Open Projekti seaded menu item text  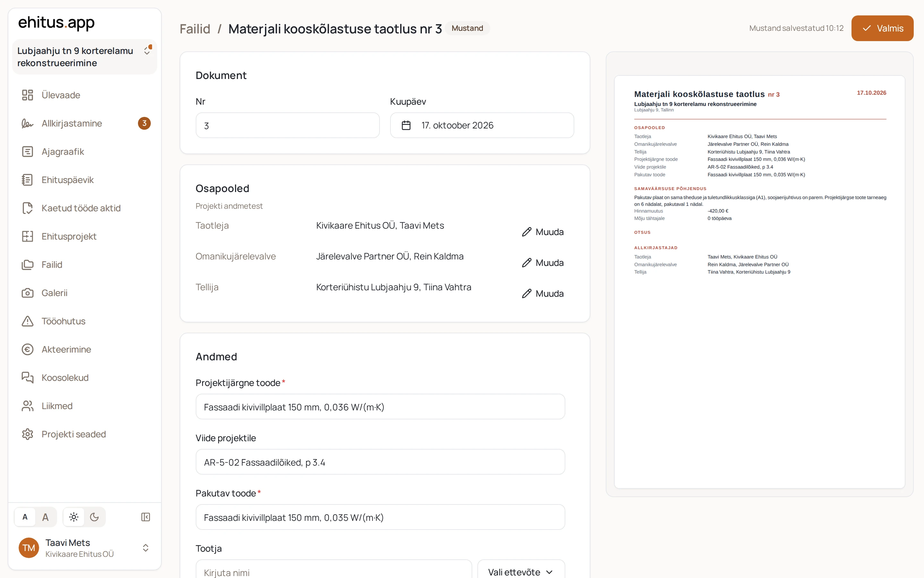coord(74,434)
